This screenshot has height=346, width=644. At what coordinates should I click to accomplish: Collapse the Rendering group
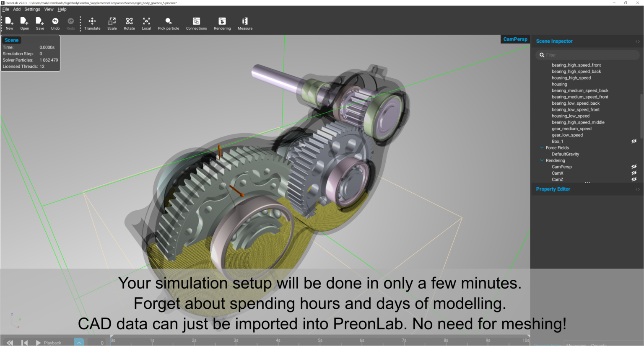(x=542, y=160)
